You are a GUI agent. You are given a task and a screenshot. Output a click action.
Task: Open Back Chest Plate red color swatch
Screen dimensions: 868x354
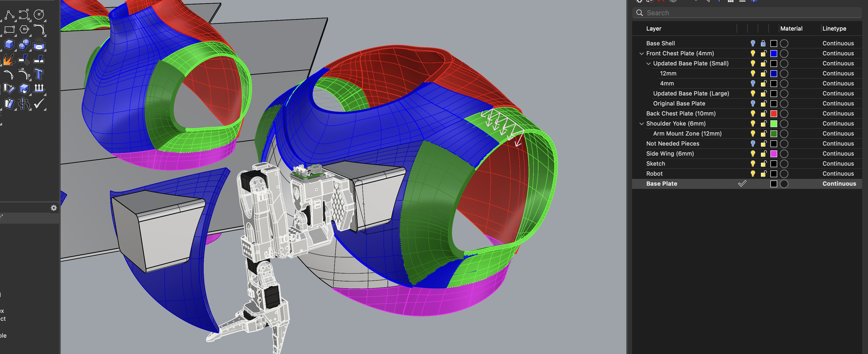point(774,113)
